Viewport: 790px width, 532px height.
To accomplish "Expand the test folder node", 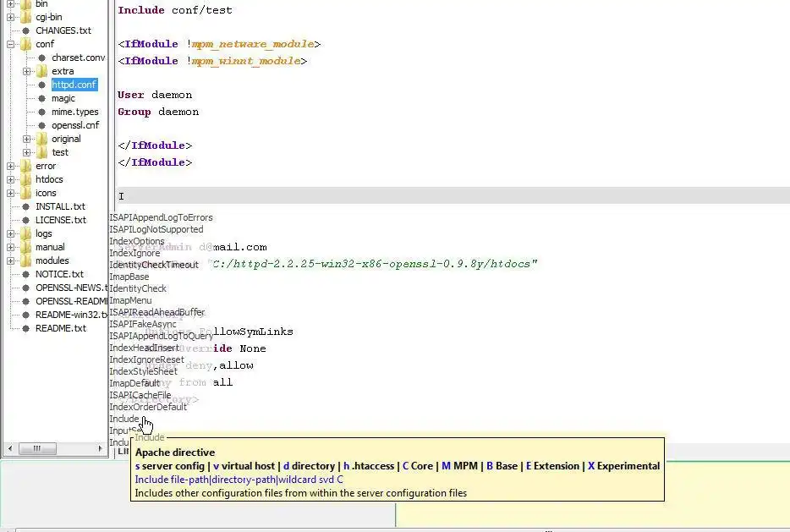I will coord(26,152).
